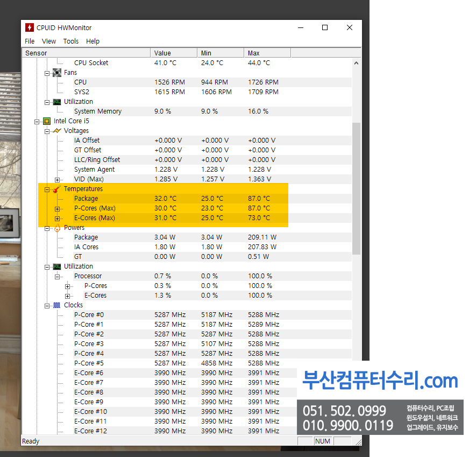Screen dimensions: 476x457
Task: Collapse the Processor utilization node
Action: click(x=57, y=277)
